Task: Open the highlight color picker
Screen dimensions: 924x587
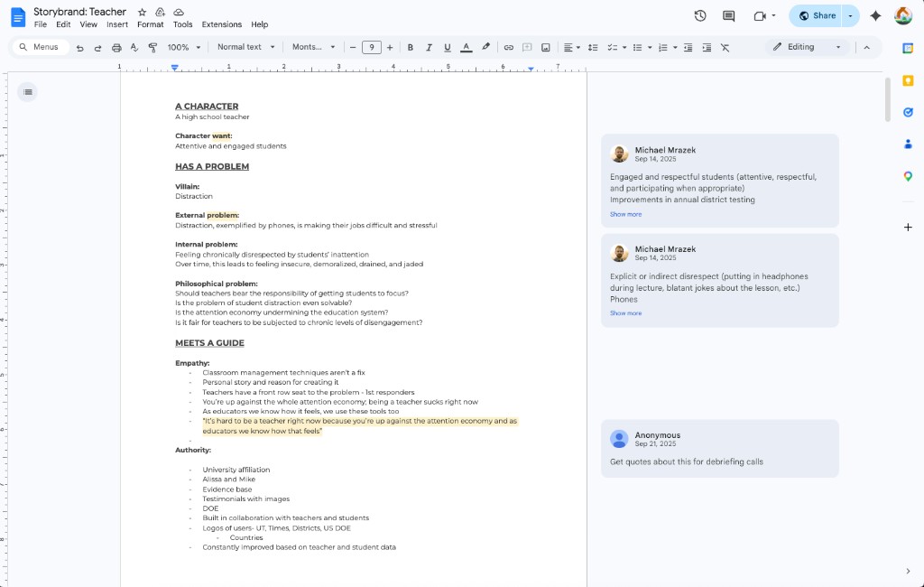Action: (485, 47)
